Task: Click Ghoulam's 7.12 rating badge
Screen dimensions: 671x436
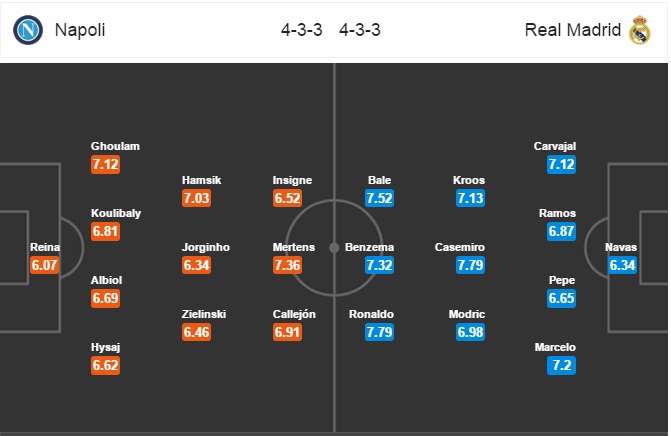Action: [x=105, y=164]
